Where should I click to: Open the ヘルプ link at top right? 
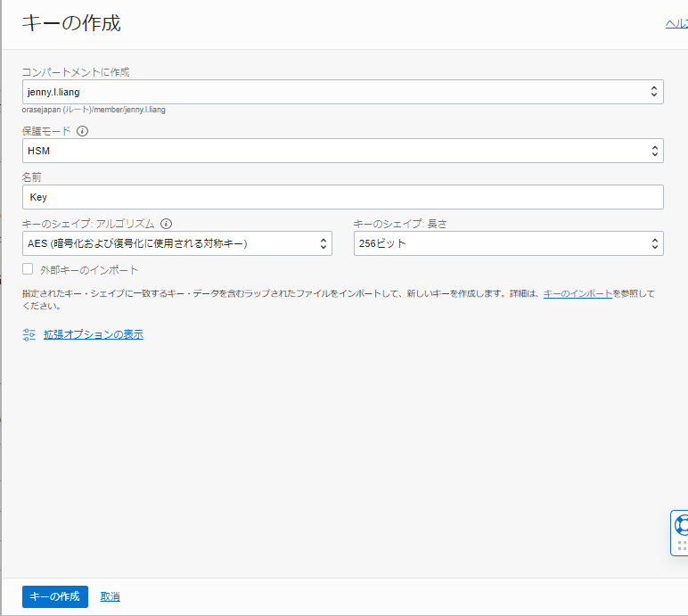[x=676, y=24]
